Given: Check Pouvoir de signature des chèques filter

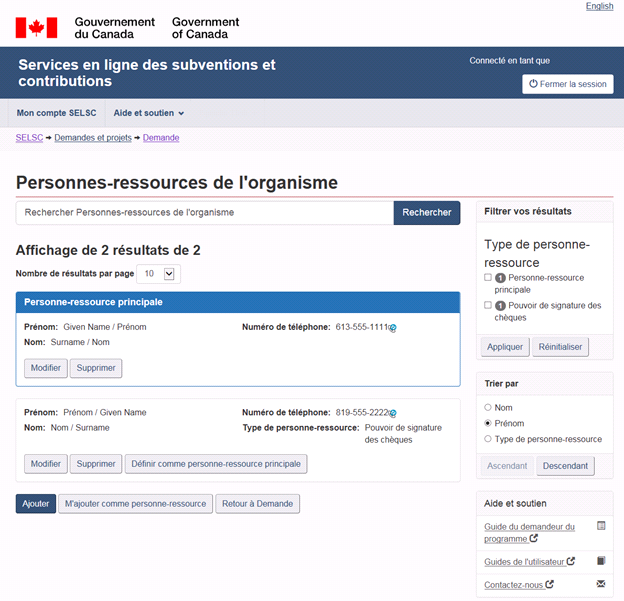Looking at the screenshot, I should [488, 305].
